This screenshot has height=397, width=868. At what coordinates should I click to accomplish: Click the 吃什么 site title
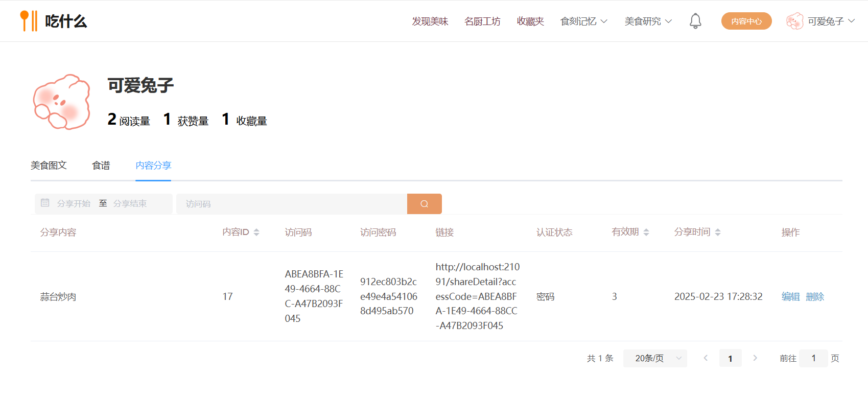66,21
